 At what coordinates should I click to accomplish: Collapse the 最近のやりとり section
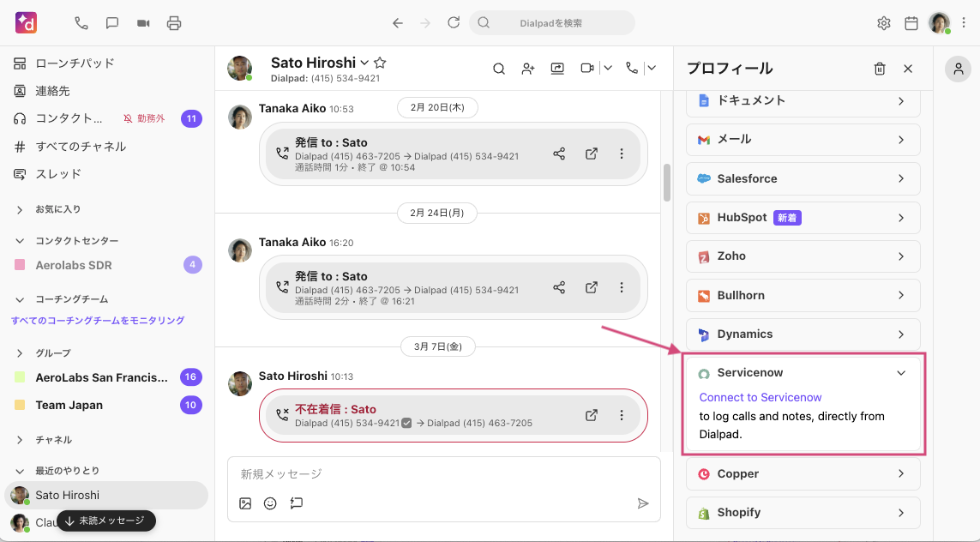(x=20, y=471)
